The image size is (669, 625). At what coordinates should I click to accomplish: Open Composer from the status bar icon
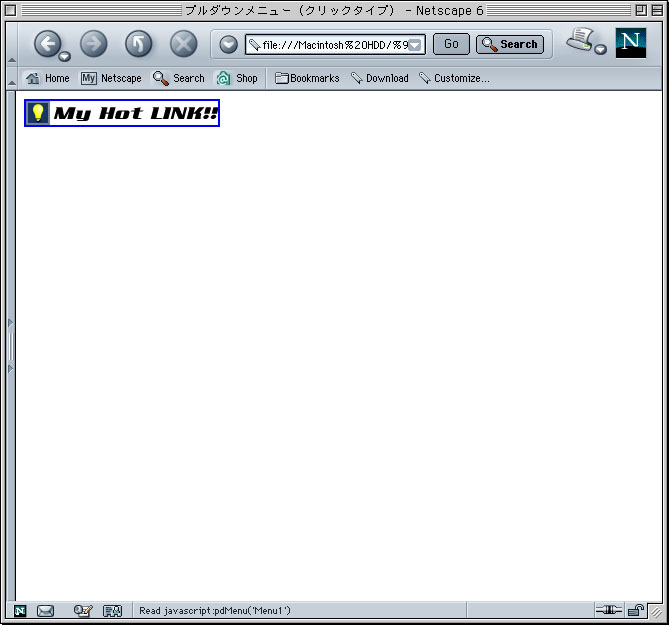[83, 611]
